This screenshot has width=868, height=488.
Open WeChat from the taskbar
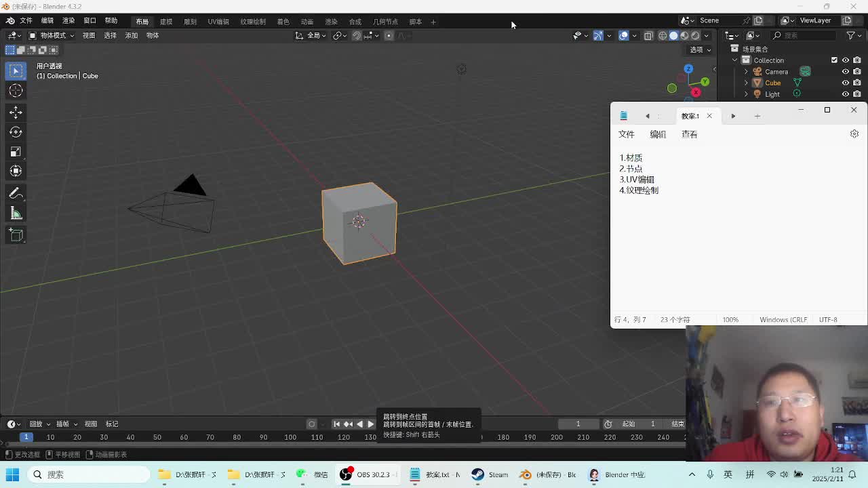pyautogui.click(x=312, y=474)
